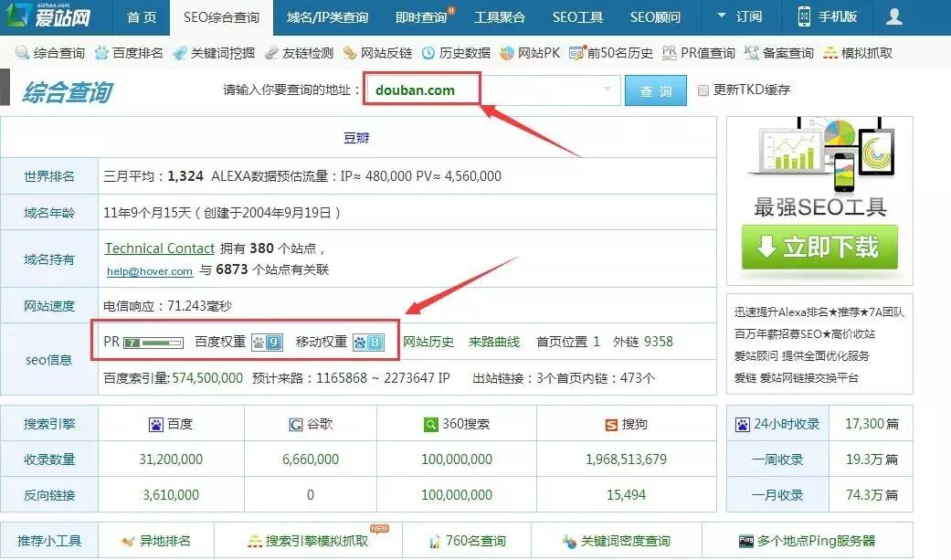This screenshot has width=951, height=560.
Task: Open the 爱链 link exchange ad link
Action: click(x=797, y=378)
